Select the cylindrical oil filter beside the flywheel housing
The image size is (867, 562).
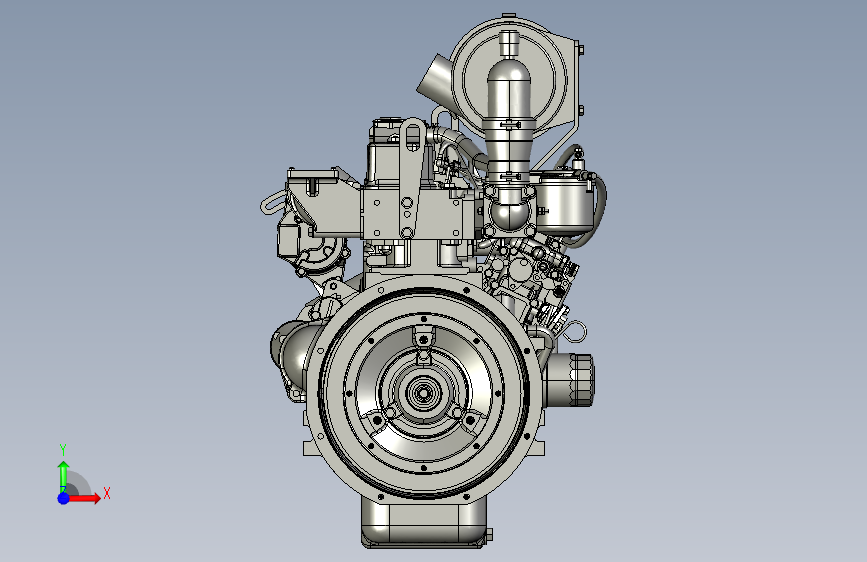point(570,380)
